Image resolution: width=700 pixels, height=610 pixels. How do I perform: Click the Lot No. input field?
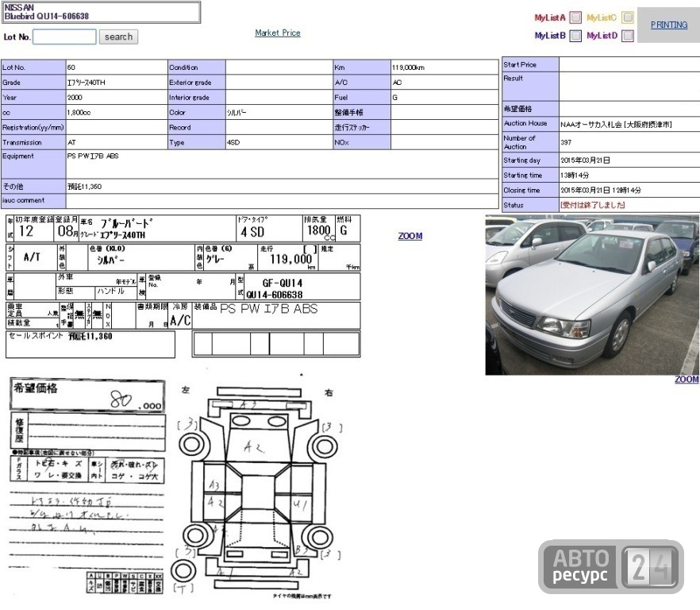tap(64, 37)
